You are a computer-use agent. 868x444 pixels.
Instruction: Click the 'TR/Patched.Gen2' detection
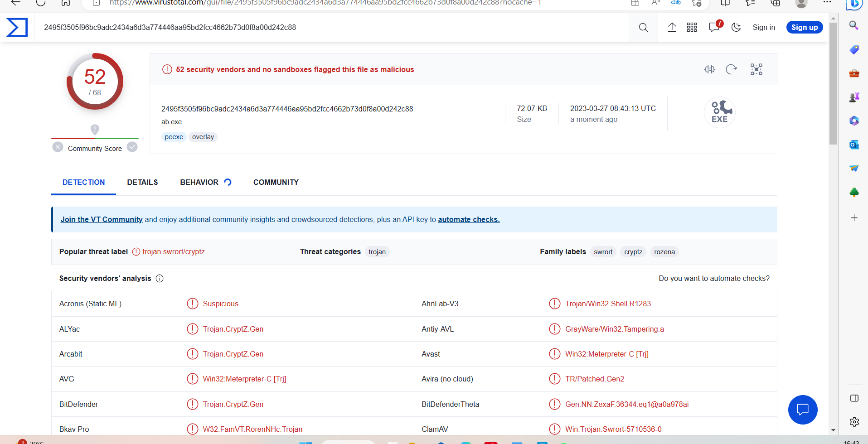595,379
